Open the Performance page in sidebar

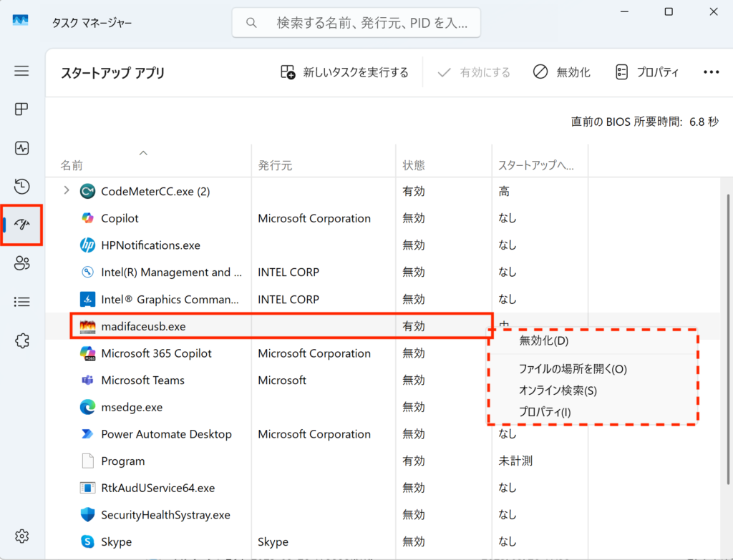pos(21,148)
